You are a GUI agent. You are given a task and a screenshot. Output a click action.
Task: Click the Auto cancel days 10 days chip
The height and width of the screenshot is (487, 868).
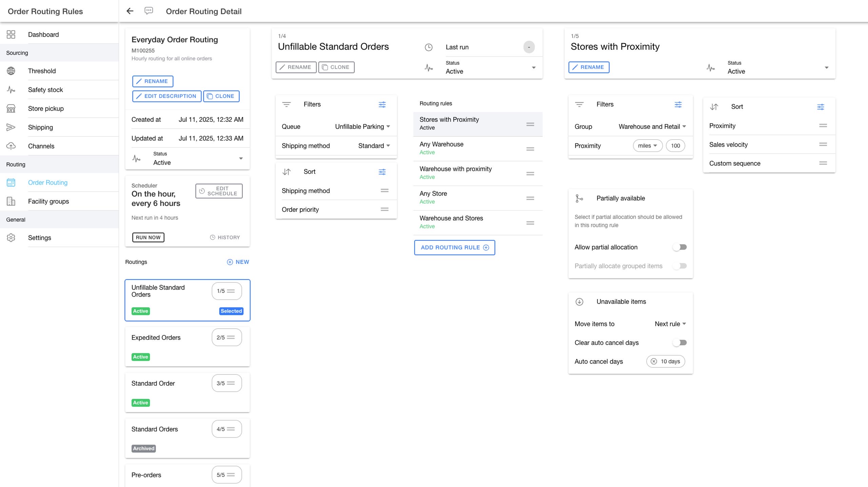tap(666, 362)
